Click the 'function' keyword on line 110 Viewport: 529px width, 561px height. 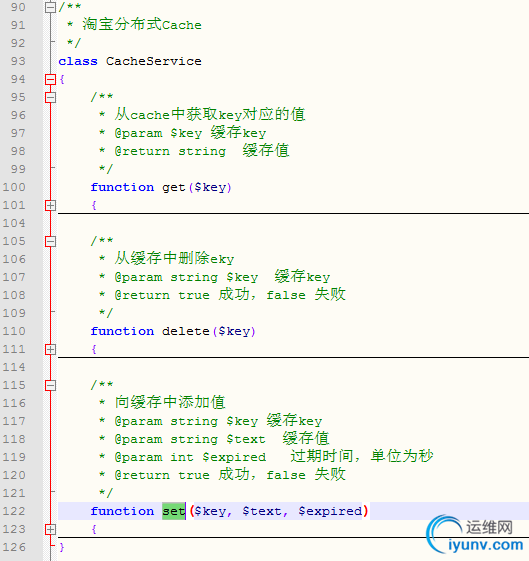[x=122, y=331]
